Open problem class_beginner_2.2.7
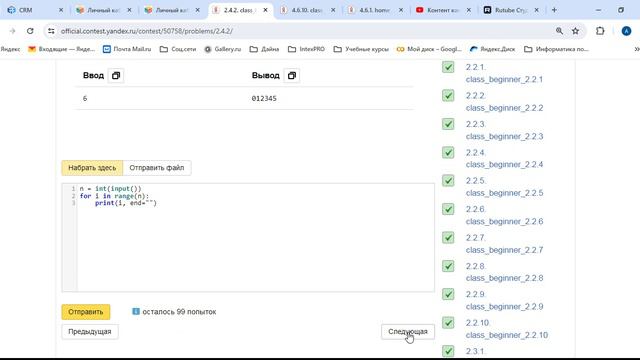The height and width of the screenshot is (360, 640). (504, 250)
